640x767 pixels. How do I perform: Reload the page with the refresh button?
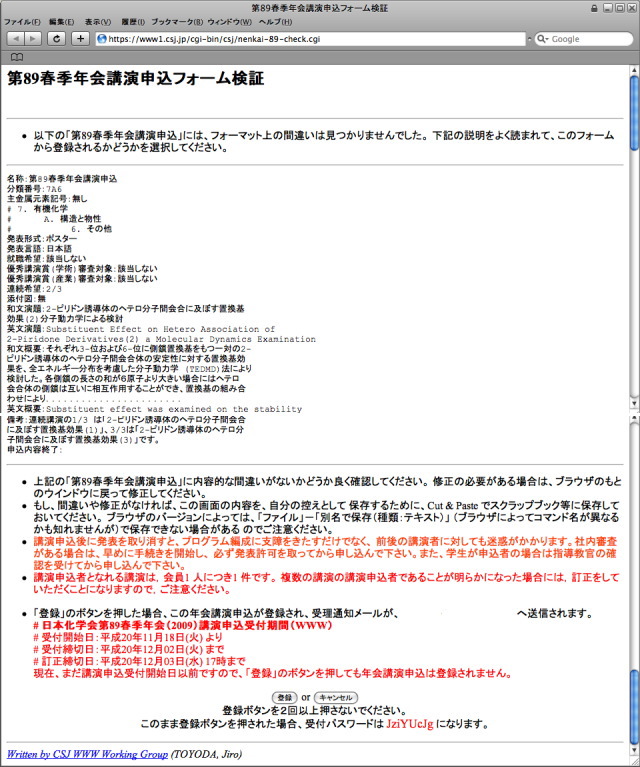tap(57, 38)
